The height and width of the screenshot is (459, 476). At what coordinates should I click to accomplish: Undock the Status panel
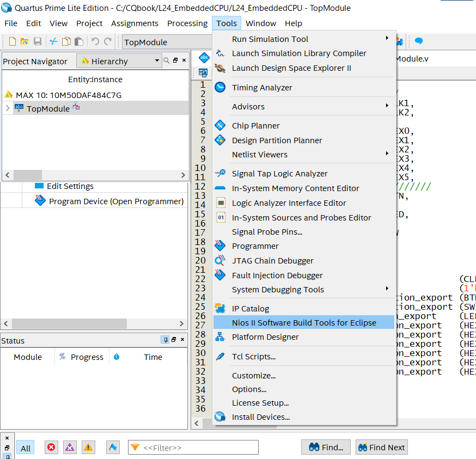click(174, 340)
